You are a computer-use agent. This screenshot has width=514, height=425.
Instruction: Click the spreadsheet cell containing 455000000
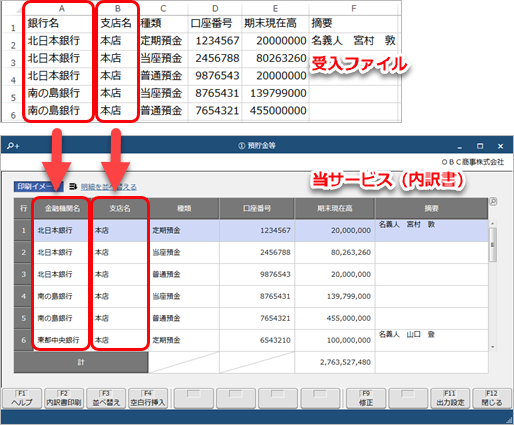(276, 111)
